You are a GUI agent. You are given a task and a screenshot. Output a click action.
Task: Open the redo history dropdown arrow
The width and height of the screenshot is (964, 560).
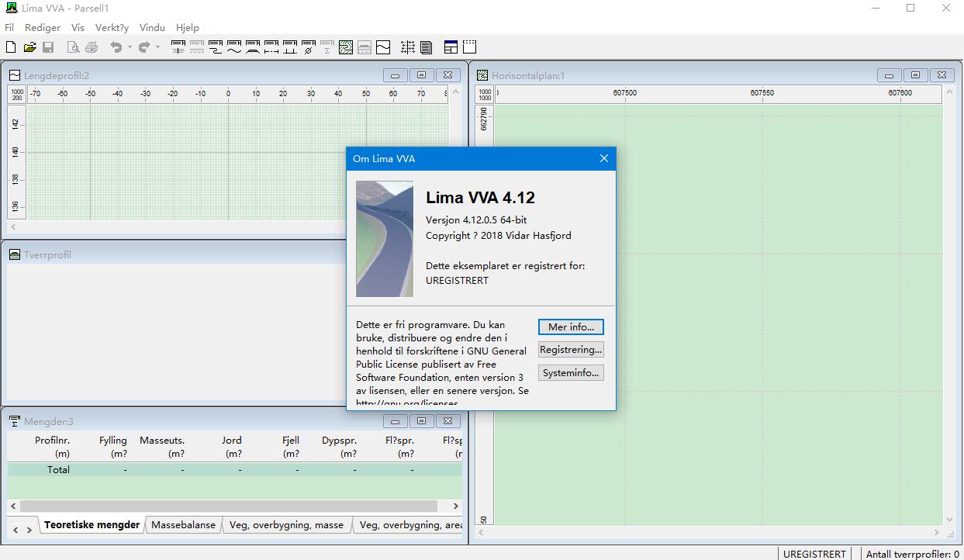pyautogui.click(x=157, y=47)
